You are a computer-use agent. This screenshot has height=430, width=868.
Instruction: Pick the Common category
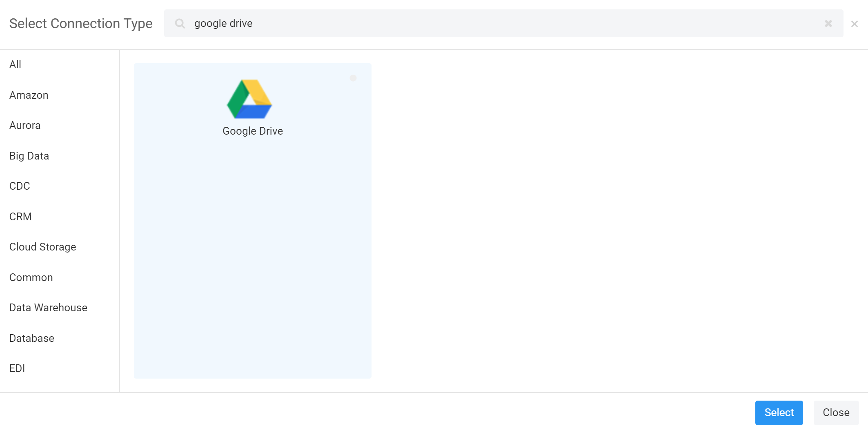31,277
